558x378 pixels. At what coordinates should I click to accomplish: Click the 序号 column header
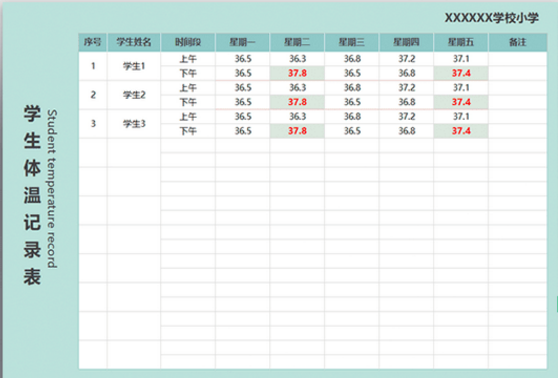[x=93, y=42]
